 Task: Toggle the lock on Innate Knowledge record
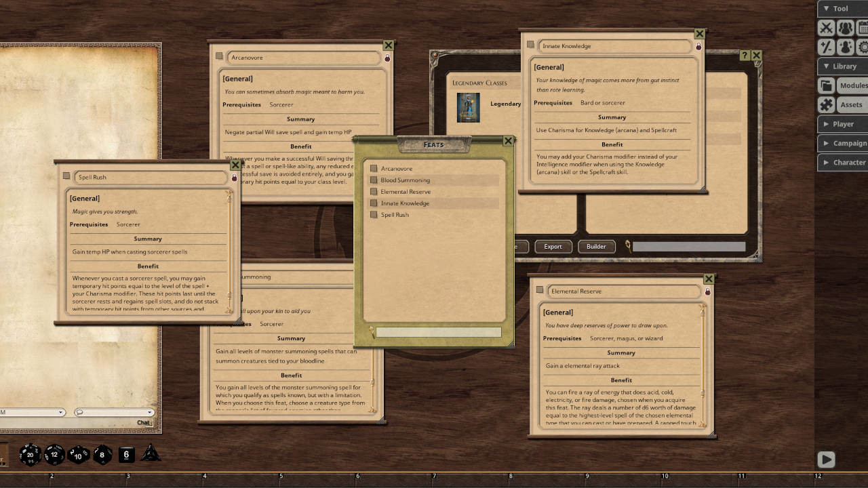(x=698, y=47)
